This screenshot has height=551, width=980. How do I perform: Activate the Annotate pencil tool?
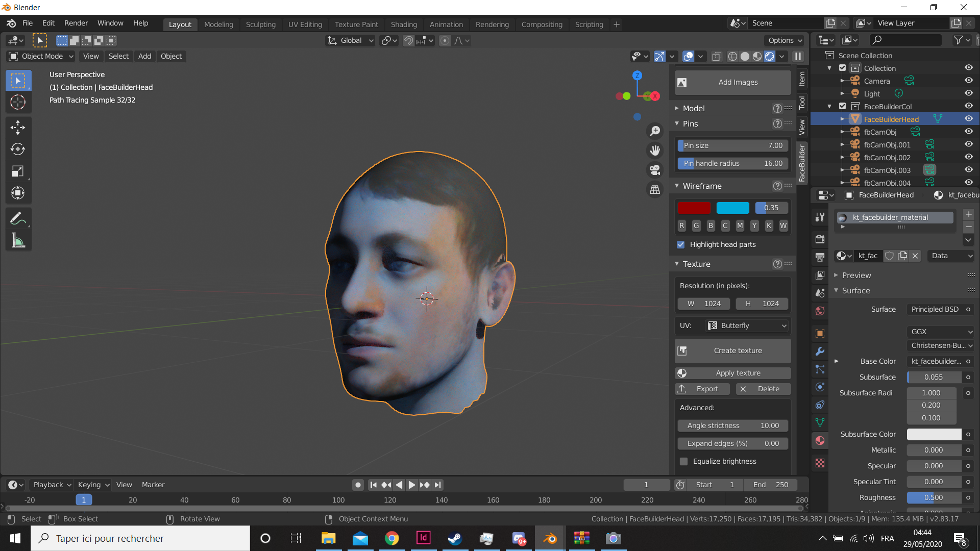tap(18, 218)
